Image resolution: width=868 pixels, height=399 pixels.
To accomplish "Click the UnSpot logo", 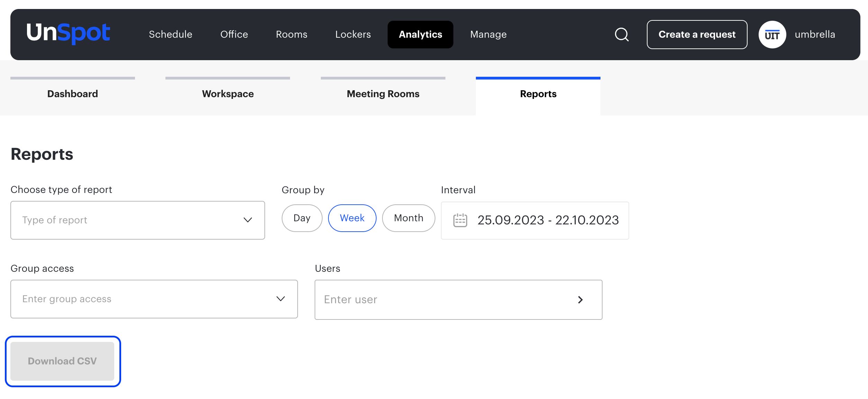I will (x=68, y=34).
